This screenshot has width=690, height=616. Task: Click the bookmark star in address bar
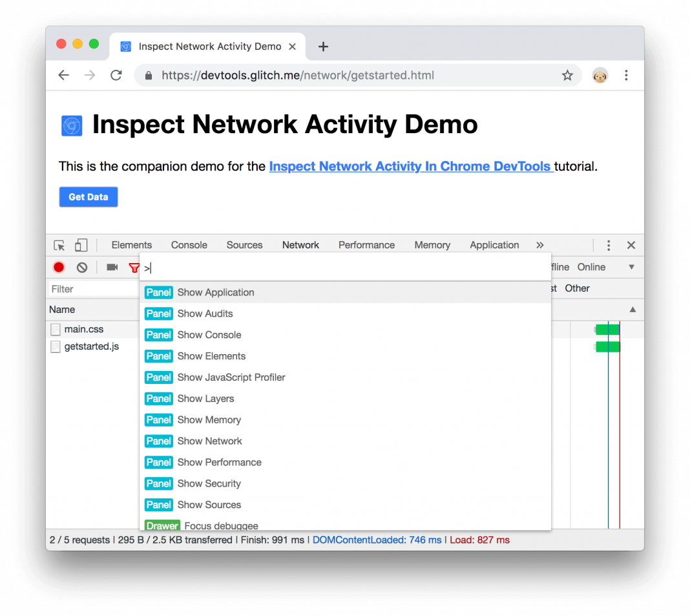coord(567,75)
